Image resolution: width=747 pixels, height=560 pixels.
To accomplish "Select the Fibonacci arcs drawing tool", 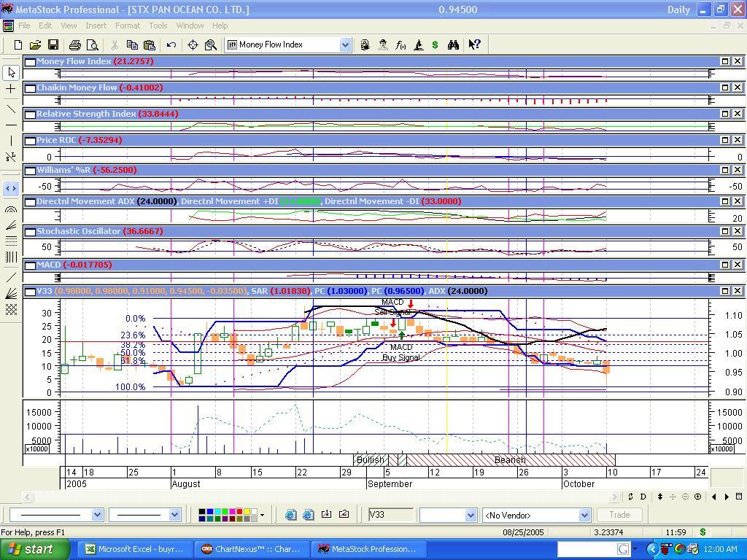I will tap(11, 209).
